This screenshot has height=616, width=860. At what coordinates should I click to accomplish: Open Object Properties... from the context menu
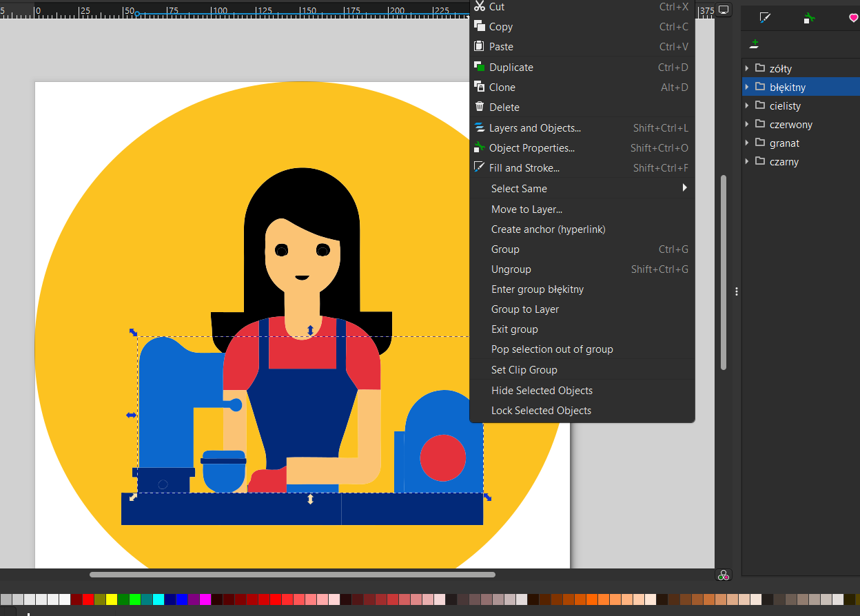582,148
